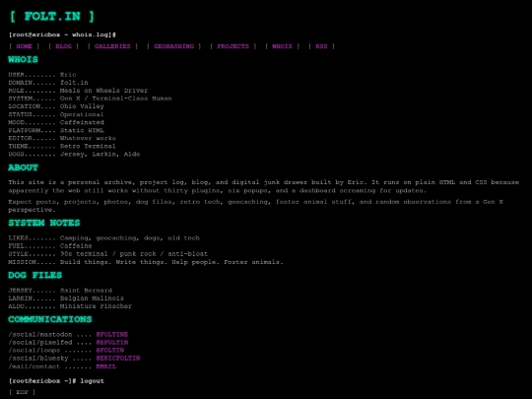Click the COMMUNICATIONS heading

coord(50,319)
